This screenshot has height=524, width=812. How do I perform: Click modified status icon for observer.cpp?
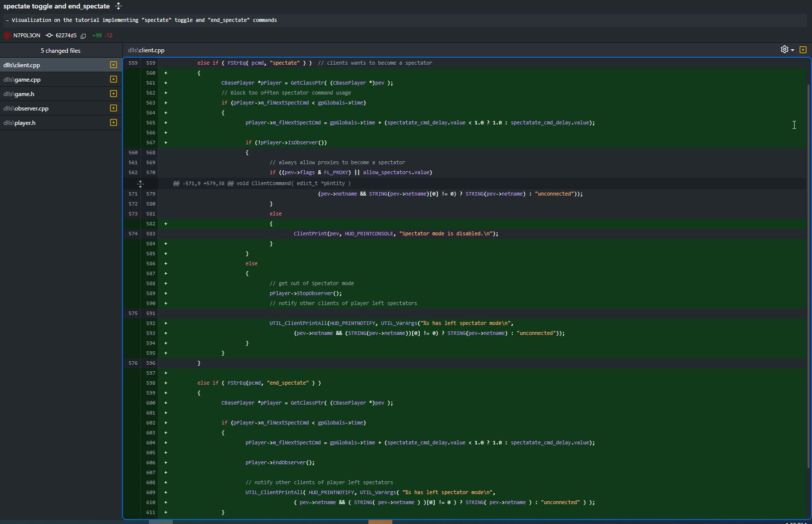114,108
